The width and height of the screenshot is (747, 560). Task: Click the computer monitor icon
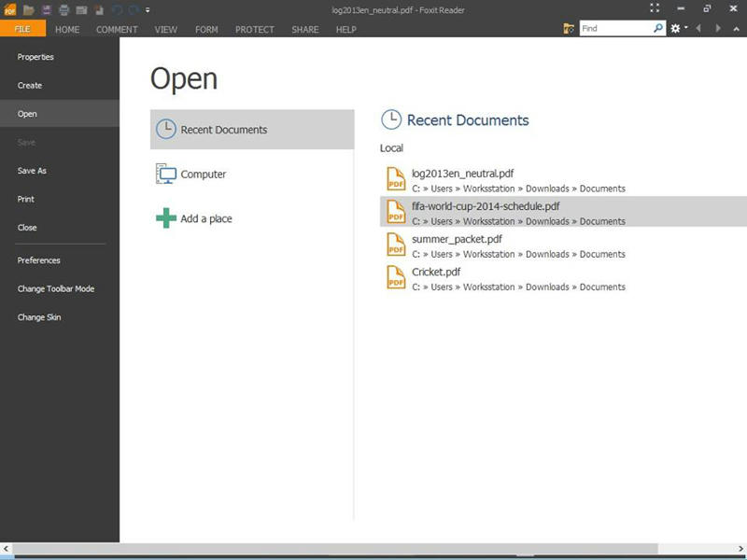(x=166, y=174)
